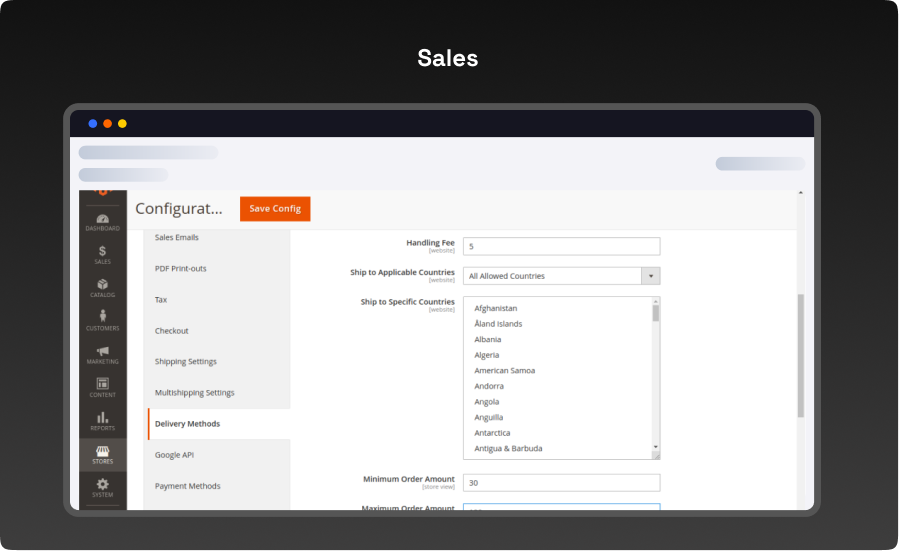Screen dimensions: 899x551
Task: Go to Shipping Settings section
Action: pyautogui.click(x=186, y=362)
